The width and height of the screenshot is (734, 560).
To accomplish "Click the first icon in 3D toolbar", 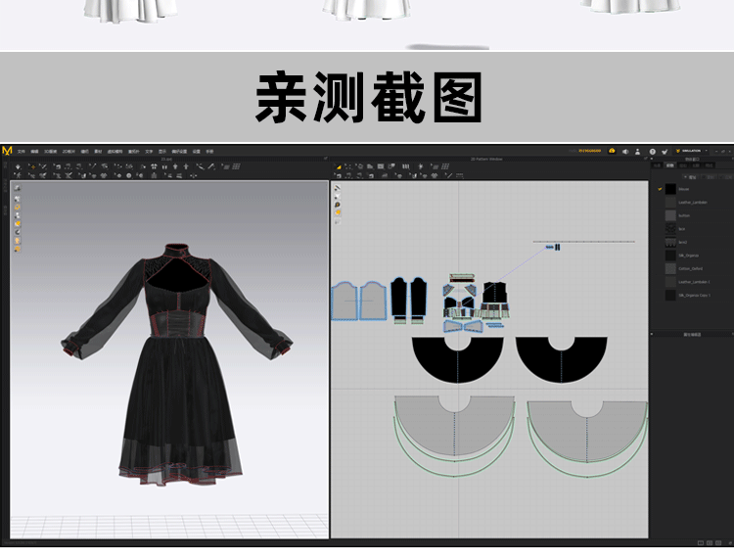I will pyautogui.click(x=16, y=167).
